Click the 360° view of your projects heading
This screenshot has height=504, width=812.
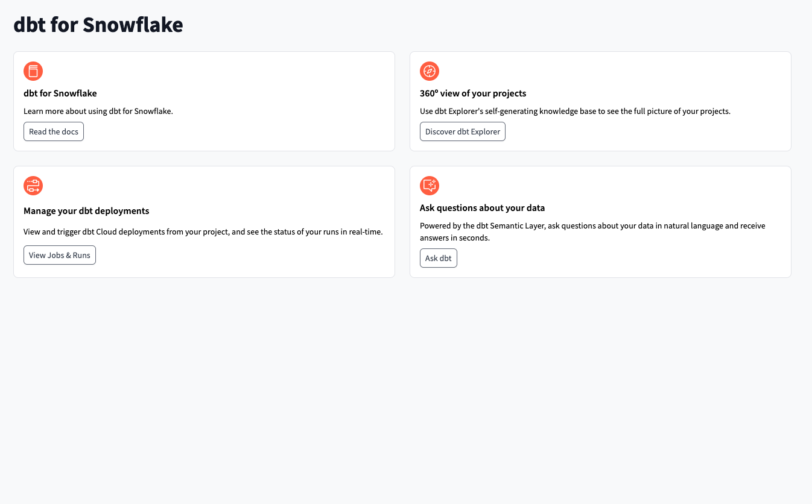click(x=473, y=93)
